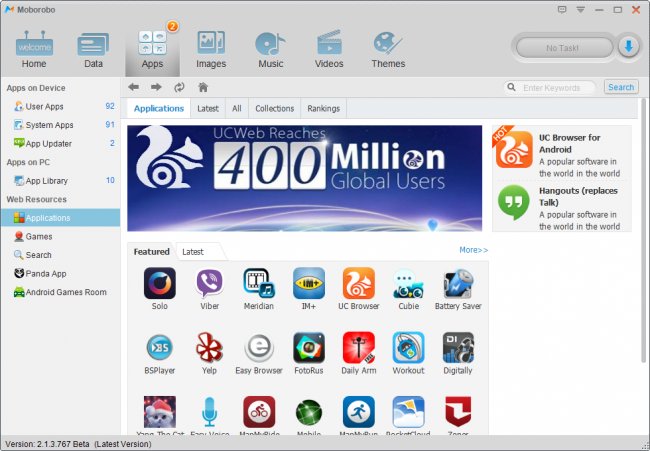Click the Digitally app icon
The height and width of the screenshot is (451, 650).
tap(458, 348)
